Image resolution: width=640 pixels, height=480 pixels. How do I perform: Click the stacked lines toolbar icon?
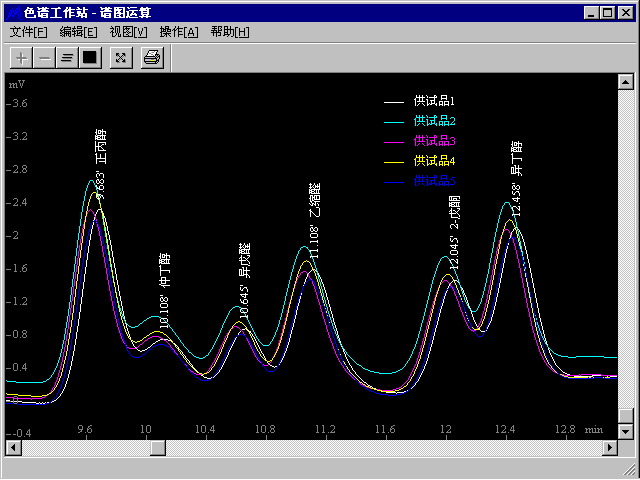point(67,58)
